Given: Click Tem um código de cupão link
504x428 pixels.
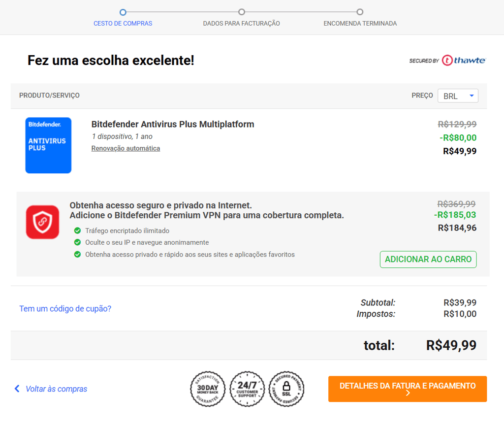Looking at the screenshot, I should point(65,309).
